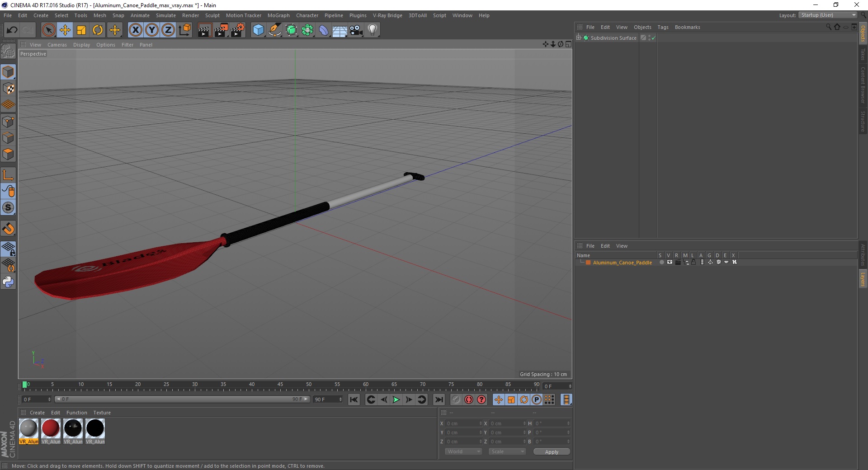Go to end of animation
Viewport: 868px width, 470px height.
[439, 399]
